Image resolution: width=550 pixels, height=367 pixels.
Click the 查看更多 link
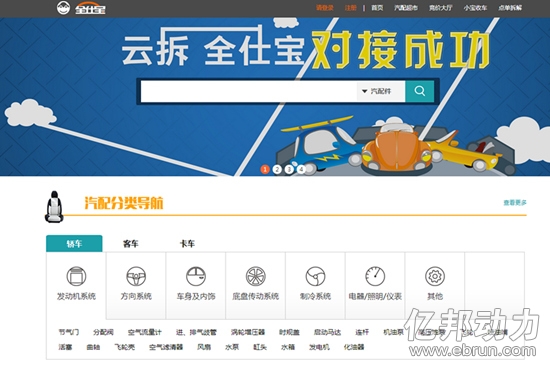click(515, 203)
